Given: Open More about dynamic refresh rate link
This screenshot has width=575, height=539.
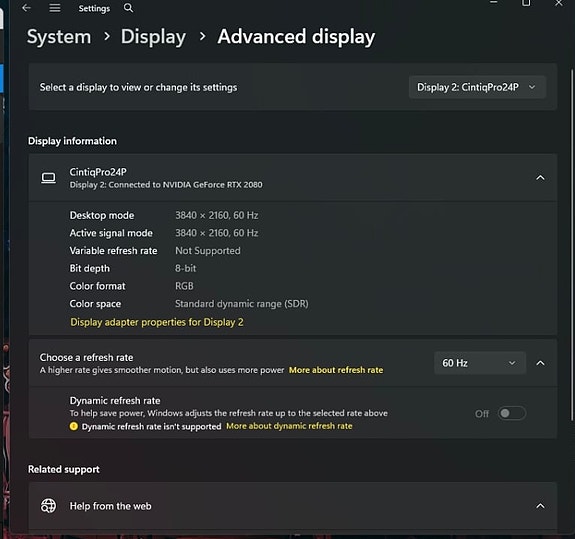Looking at the screenshot, I should tap(289, 426).
